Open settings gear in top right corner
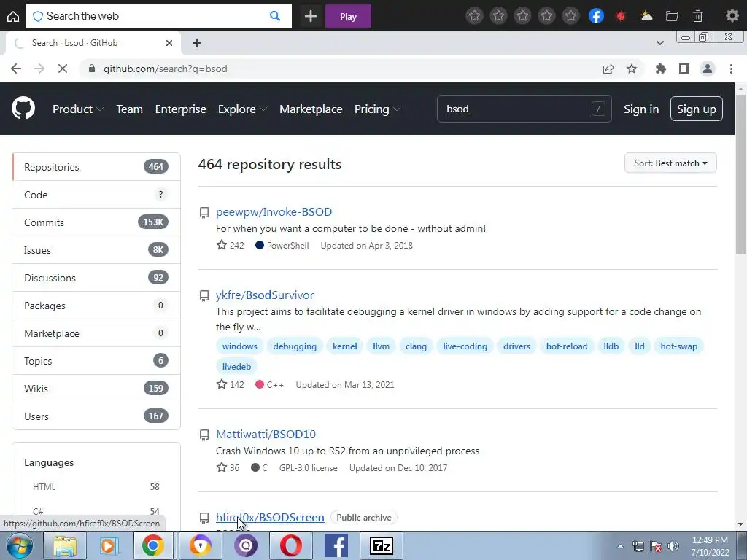The width and height of the screenshot is (747, 560). coord(732,16)
